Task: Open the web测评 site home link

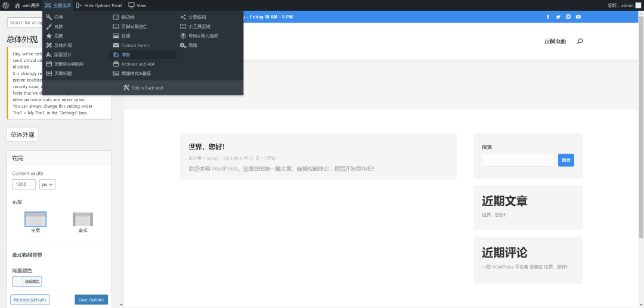Action: pos(27,5)
